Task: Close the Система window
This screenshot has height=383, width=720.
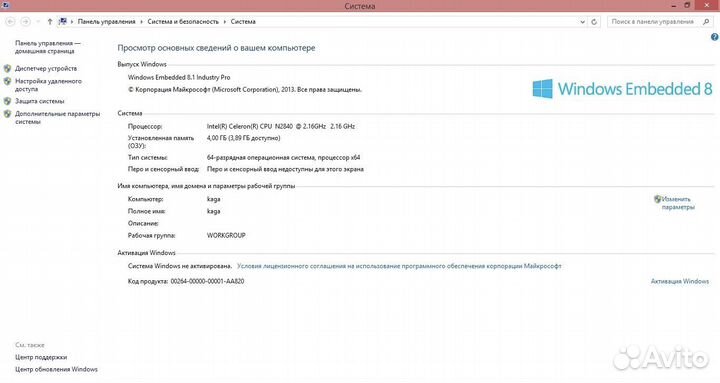Action: click(x=707, y=6)
